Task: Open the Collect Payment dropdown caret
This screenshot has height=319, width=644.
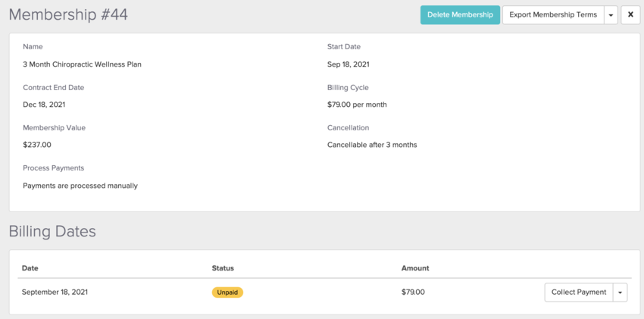Action: (620, 292)
